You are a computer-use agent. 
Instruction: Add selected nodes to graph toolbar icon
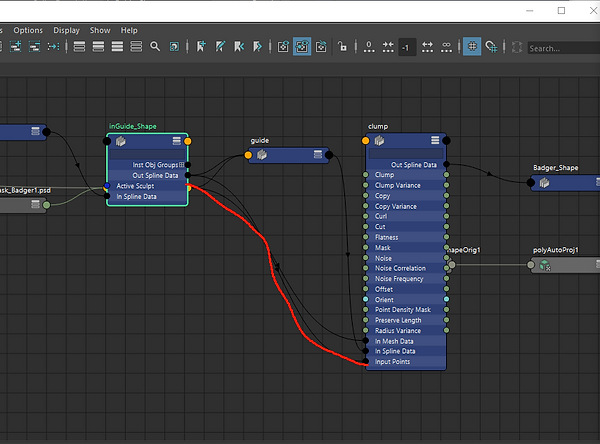pos(15,47)
